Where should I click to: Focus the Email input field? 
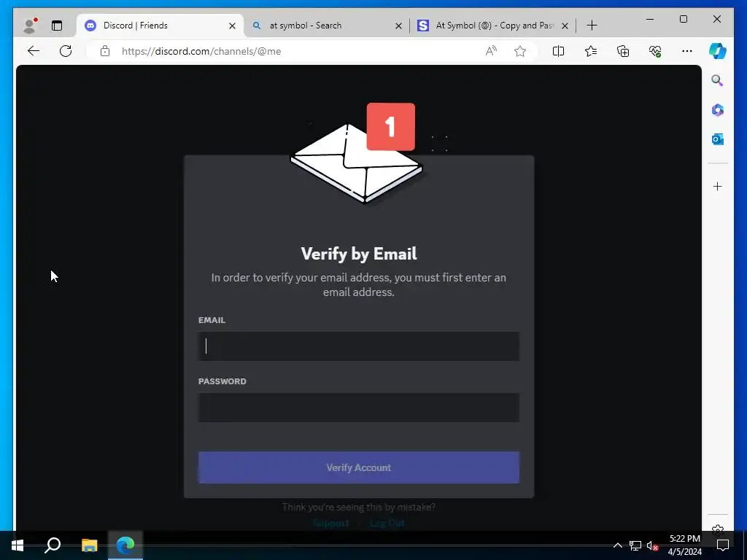pos(359,346)
